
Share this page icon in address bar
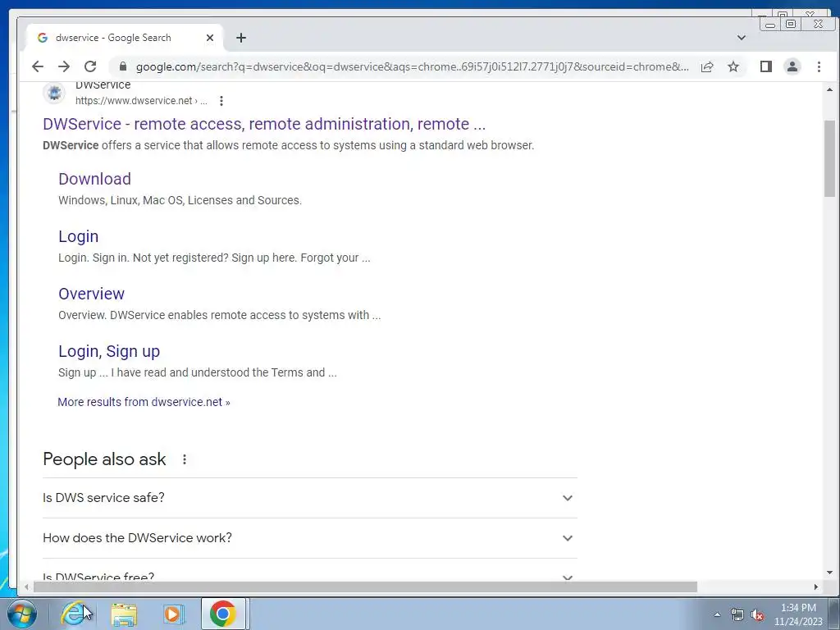coord(707,66)
